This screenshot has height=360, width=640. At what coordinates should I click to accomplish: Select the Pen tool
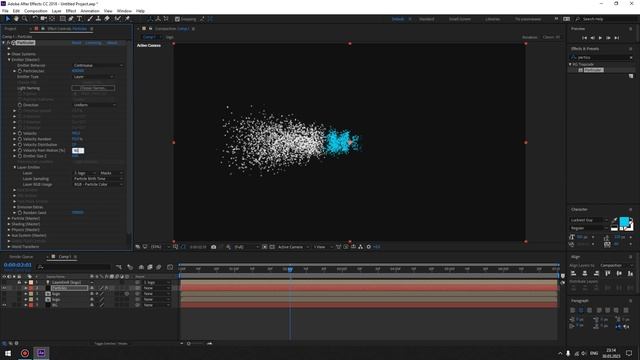click(71, 19)
